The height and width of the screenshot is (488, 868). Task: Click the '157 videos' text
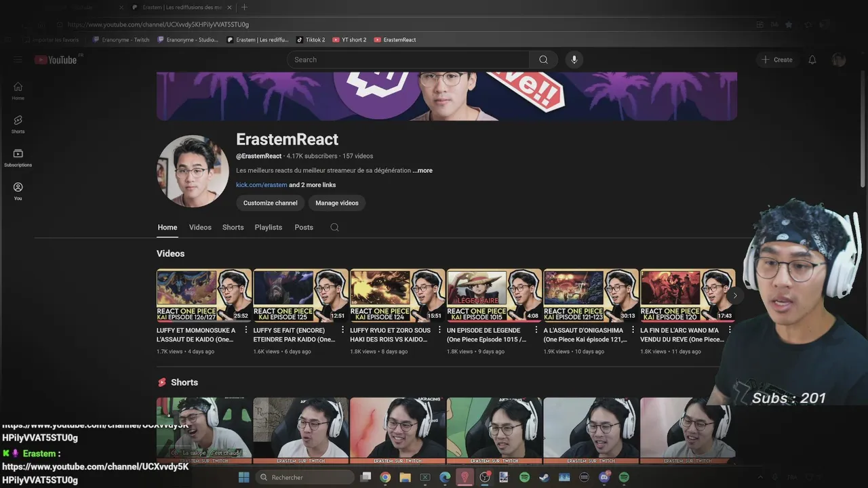pos(358,156)
